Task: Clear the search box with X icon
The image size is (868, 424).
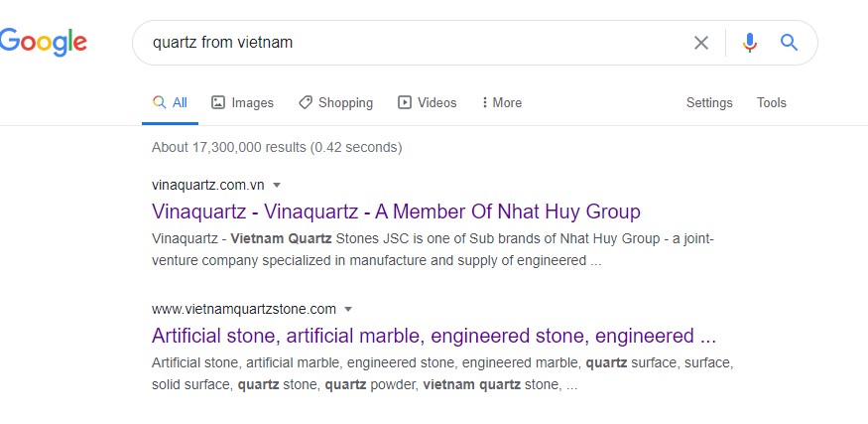Action: [700, 43]
